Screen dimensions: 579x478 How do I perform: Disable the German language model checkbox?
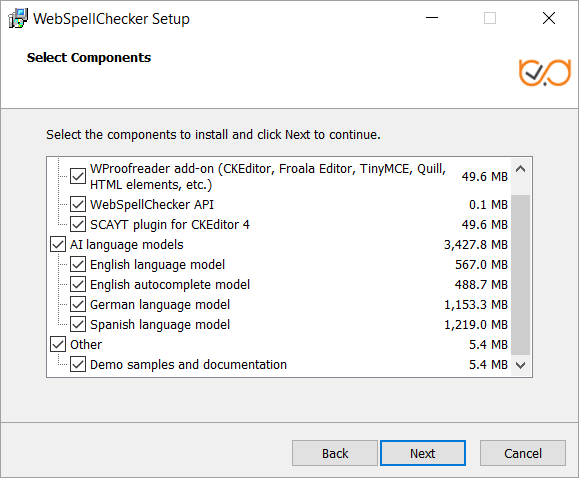(78, 304)
